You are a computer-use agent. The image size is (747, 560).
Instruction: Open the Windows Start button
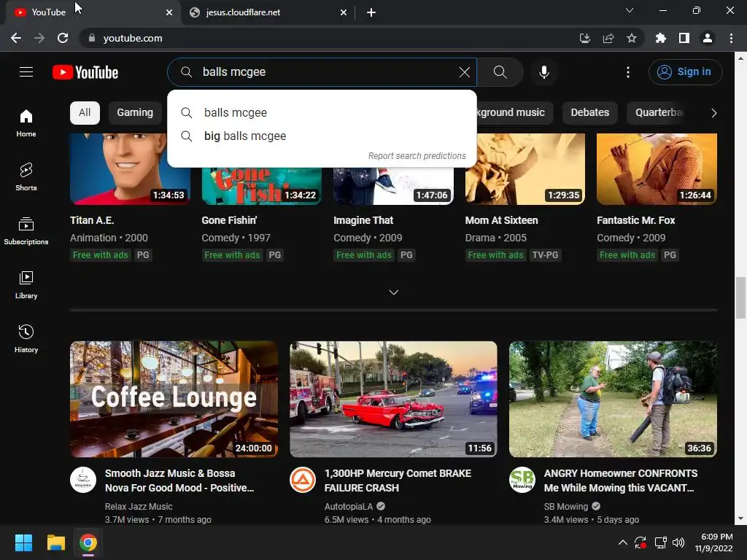(x=23, y=542)
